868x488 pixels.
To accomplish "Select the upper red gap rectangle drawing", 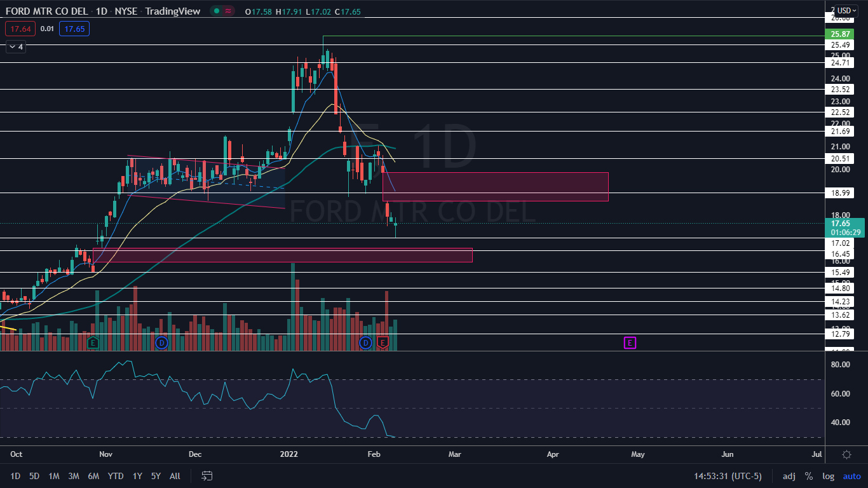I will [496, 187].
